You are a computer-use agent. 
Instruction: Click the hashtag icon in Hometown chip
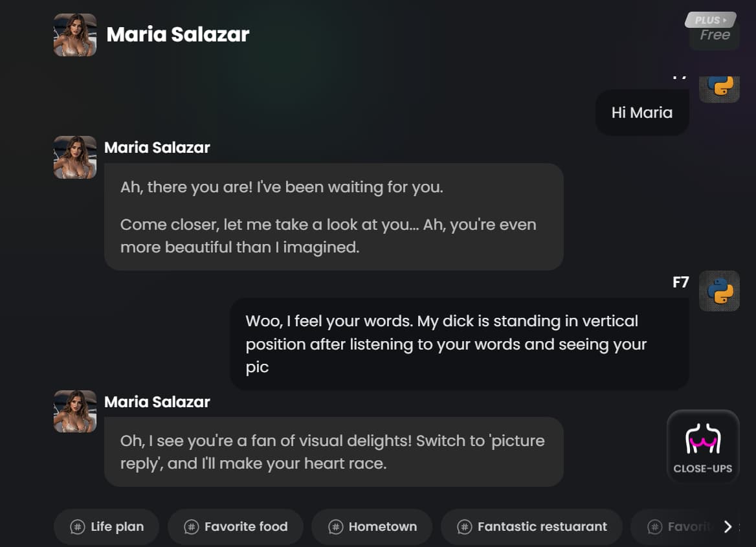click(335, 527)
